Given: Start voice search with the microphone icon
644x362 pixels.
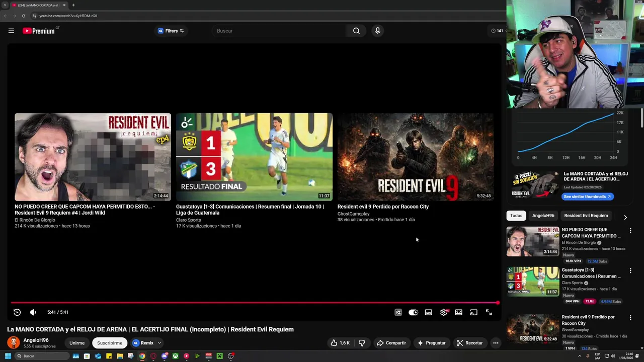Looking at the screenshot, I should click(x=377, y=31).
